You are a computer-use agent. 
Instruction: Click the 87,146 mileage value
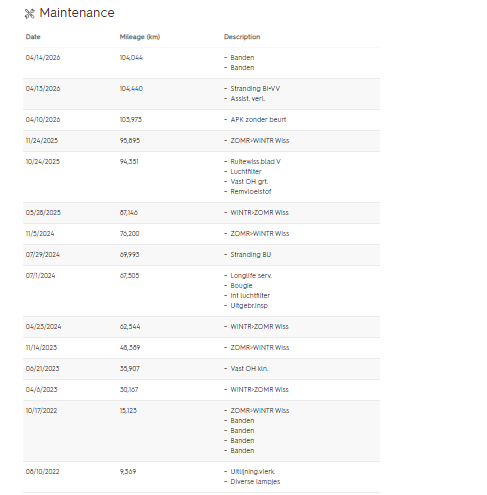[129, 213]
